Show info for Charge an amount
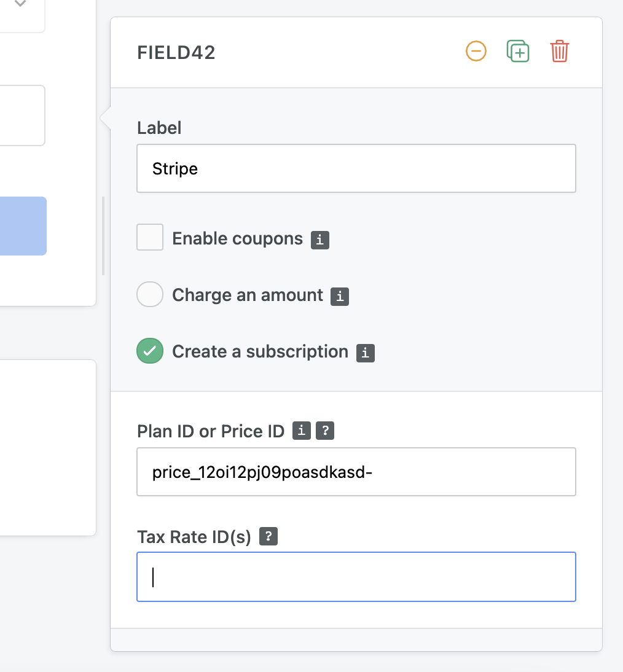This screenshot has width=623, height=672. 340,297
